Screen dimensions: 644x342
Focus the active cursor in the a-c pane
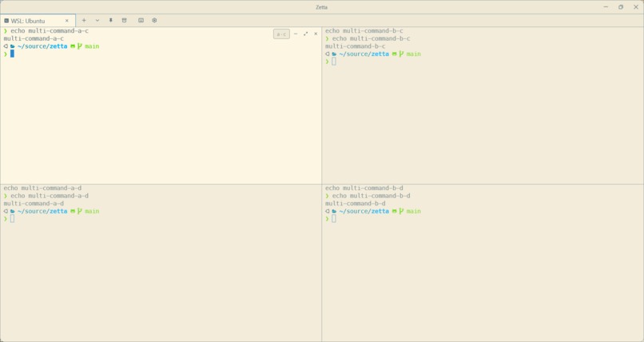coord(12,54)
